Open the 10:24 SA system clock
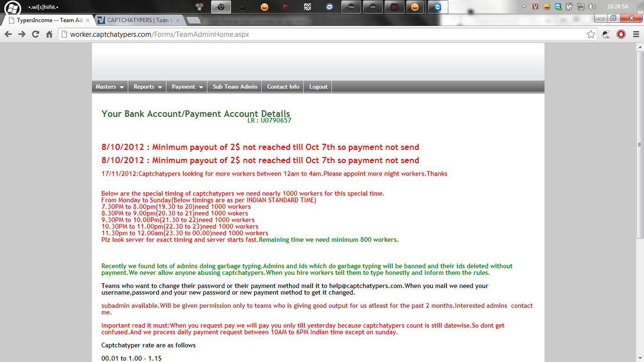Screen dimensions: 644x362 coord(618,7)
